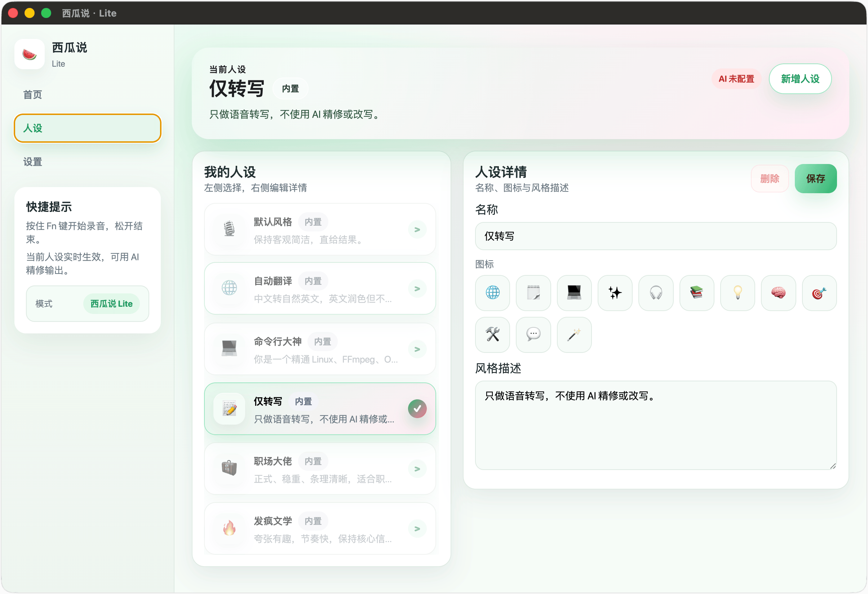Open 自动翻译 persona via its arrow
Image resolution: width=868 pixels, height=594 pixels.
[417, 289]
